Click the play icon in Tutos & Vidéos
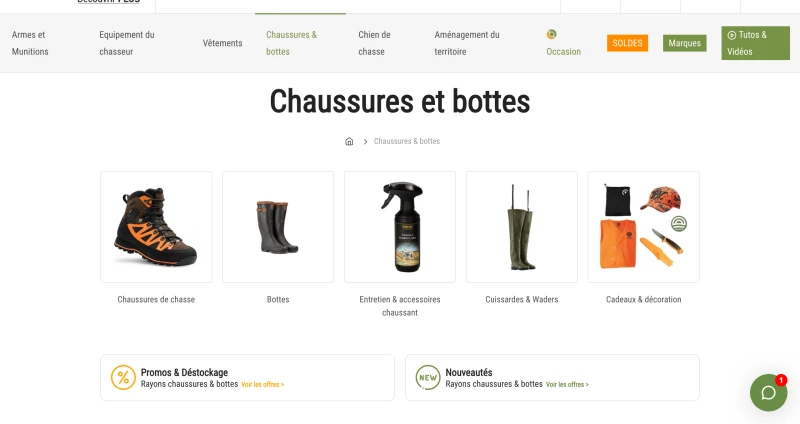Image resolution: width=800 pixels, height=424 pixels. tap(732, 35)
